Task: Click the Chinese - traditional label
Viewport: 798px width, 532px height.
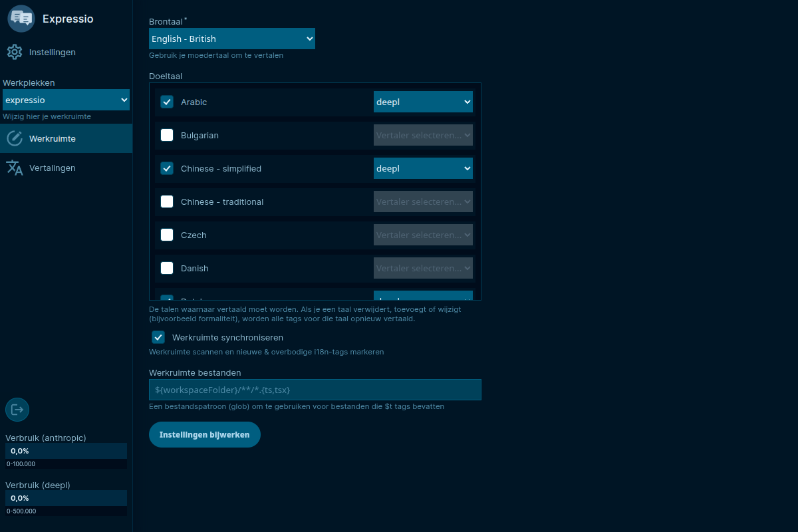Action: click(x=222, y=201)
